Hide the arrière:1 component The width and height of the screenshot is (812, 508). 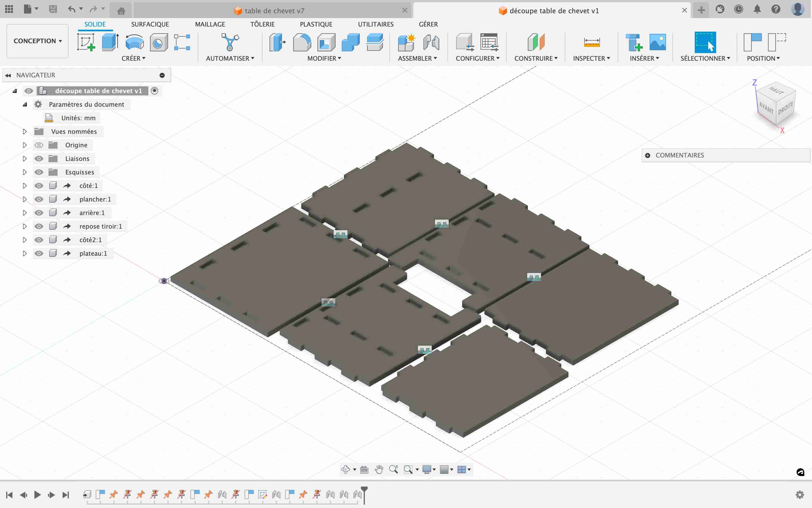[39, 213]
